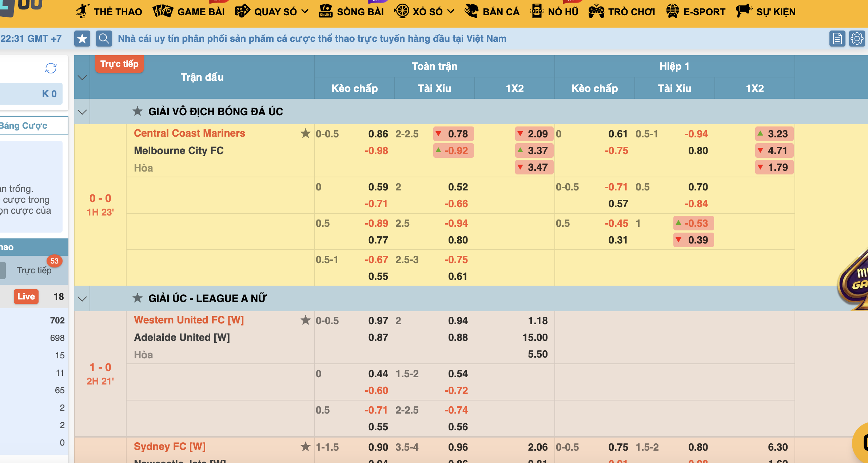Viewport: 868px width, 463px height.
Task: Star the Giải Úc - League A Nữ league
Action: click(x=138, y=298)
